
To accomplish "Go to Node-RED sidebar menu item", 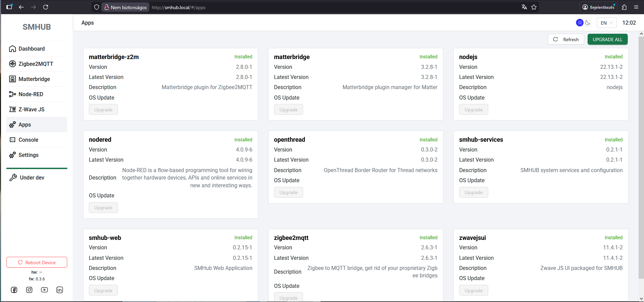I will tap(31, 94).
